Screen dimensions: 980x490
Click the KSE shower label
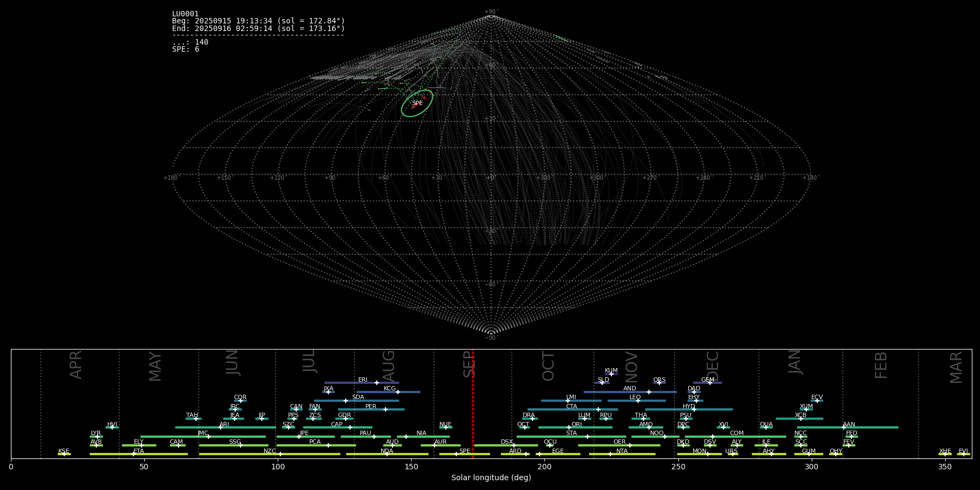click(64, 451)
